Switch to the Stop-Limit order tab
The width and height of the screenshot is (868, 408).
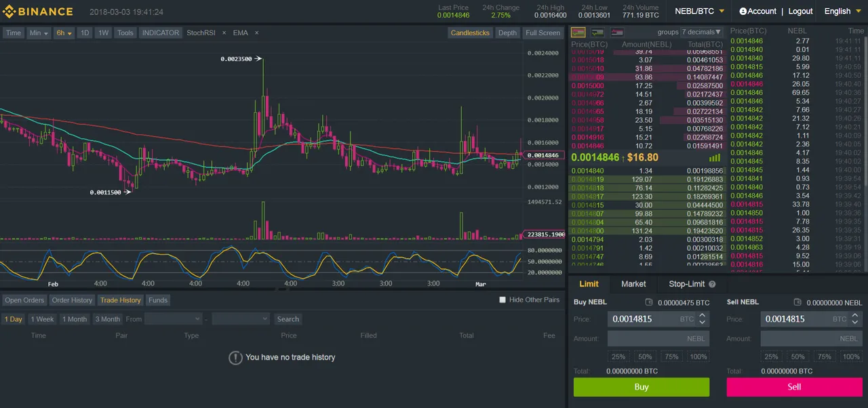[x=687, y=284]
